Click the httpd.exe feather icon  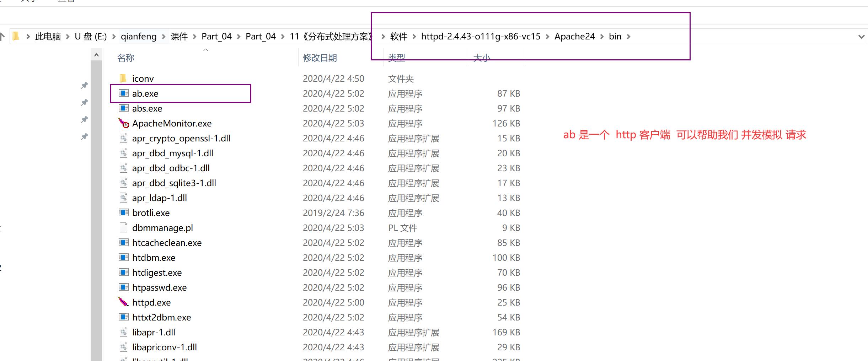(123, 302)
